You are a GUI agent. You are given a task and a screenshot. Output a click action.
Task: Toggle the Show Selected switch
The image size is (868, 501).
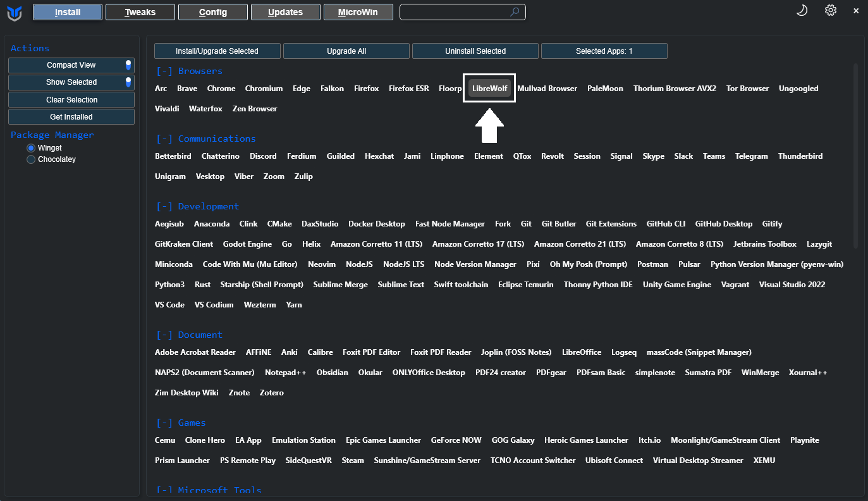click(128, 82)
